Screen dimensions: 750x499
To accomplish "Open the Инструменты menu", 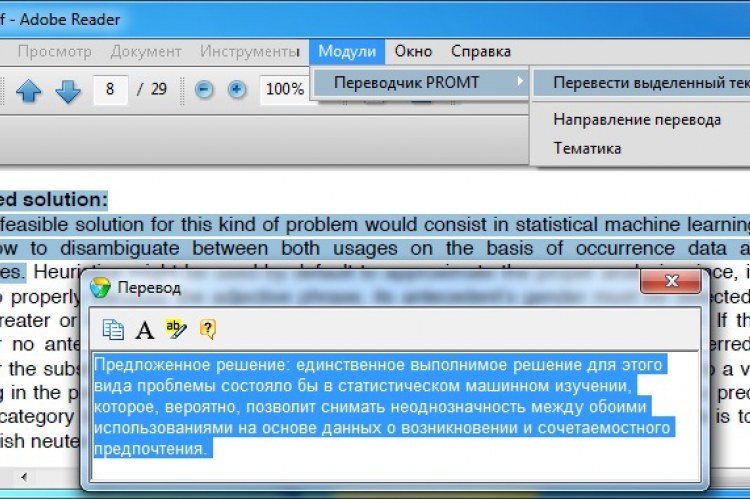I will tap(250, 52).
